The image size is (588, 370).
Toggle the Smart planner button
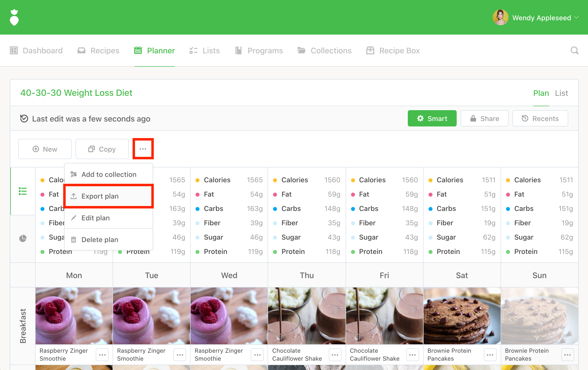click(432, 119)
